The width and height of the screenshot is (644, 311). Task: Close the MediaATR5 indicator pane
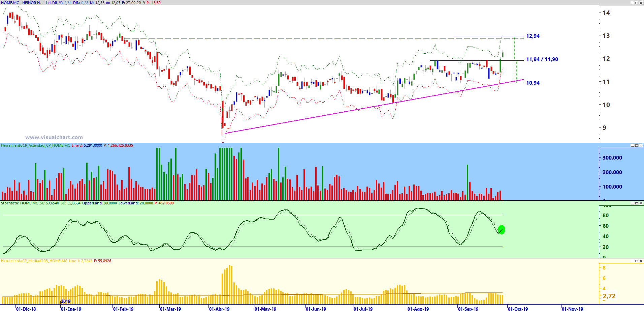point(641,261)
